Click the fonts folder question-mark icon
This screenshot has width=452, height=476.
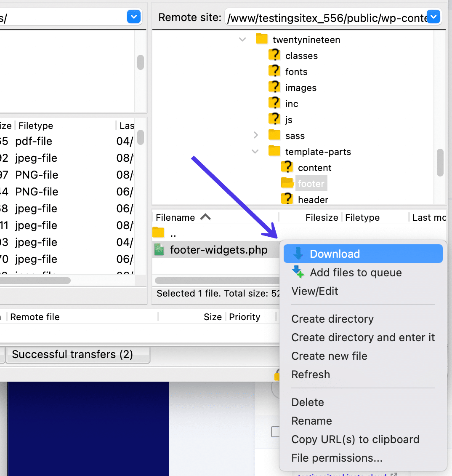[x=274, y=71]
